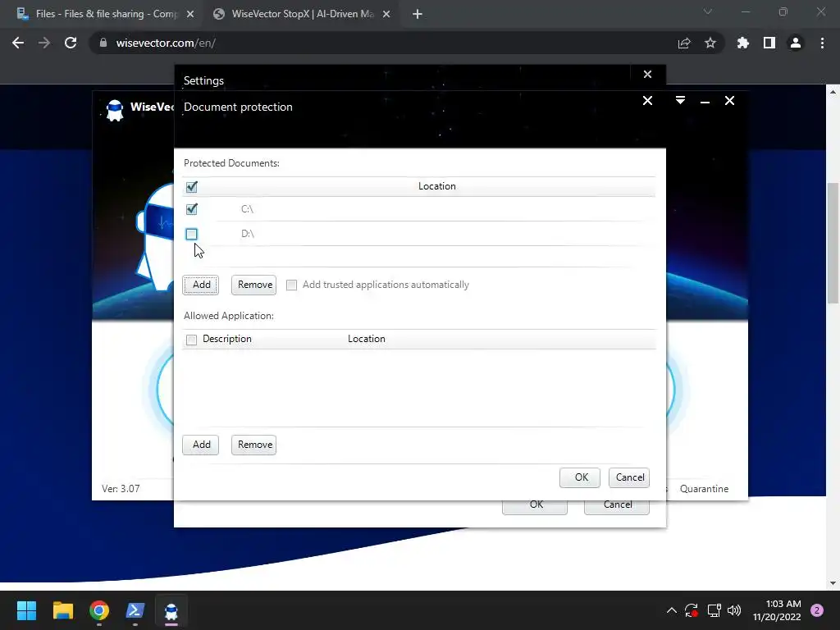The height and width of the screenshot is (630, 840).
Task: Go forward in Chrome
Action: point(44,43)
